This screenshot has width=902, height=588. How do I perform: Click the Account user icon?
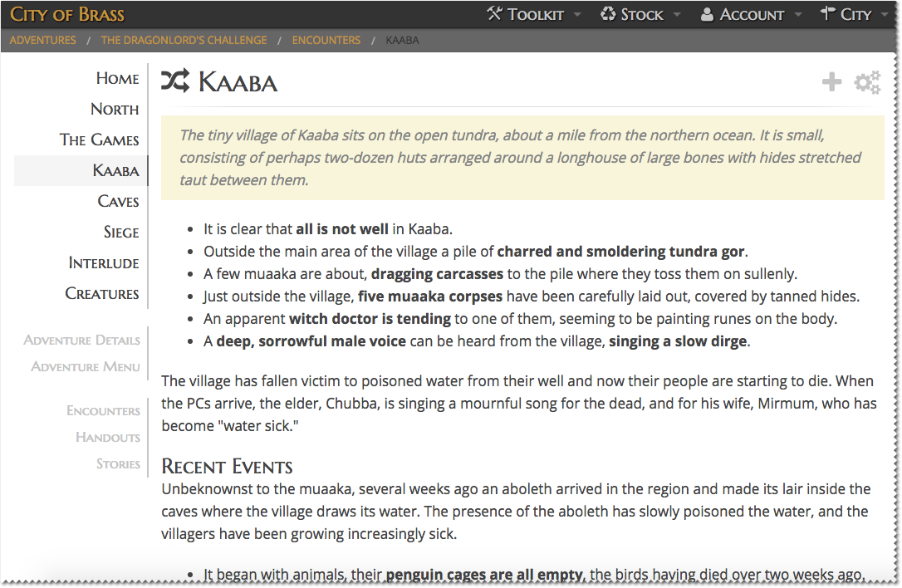pyautogui.click(x=708, y=14)
